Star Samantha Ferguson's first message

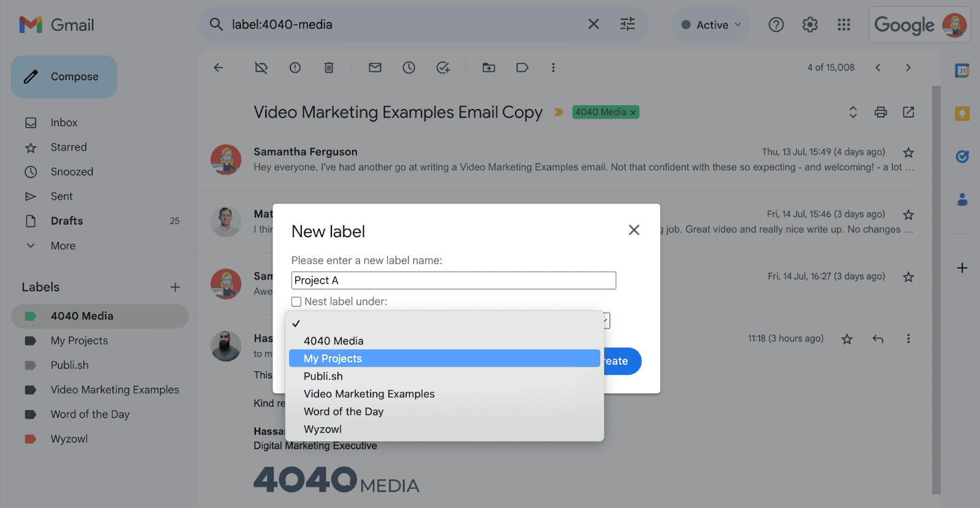[908, 152]
